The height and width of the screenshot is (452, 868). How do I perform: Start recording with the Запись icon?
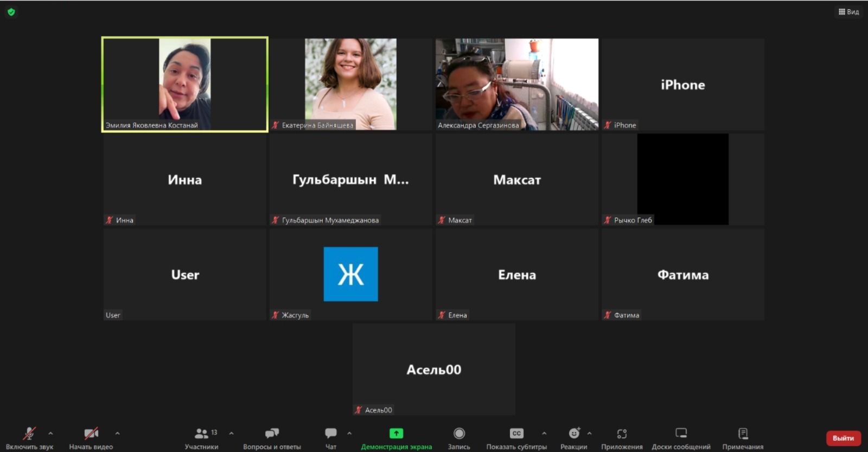coord(459,434)
